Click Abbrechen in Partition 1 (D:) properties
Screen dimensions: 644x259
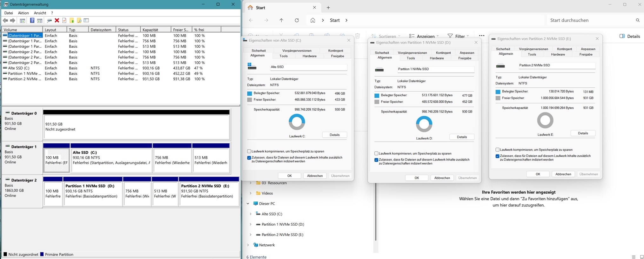[x=442, y=178]
